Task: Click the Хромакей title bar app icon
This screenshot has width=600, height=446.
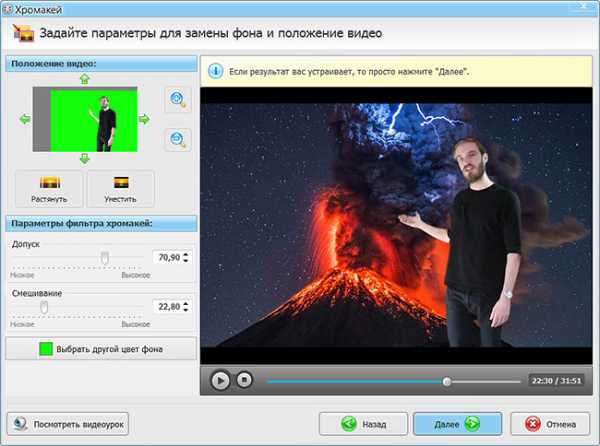Action: click(7, 9)
